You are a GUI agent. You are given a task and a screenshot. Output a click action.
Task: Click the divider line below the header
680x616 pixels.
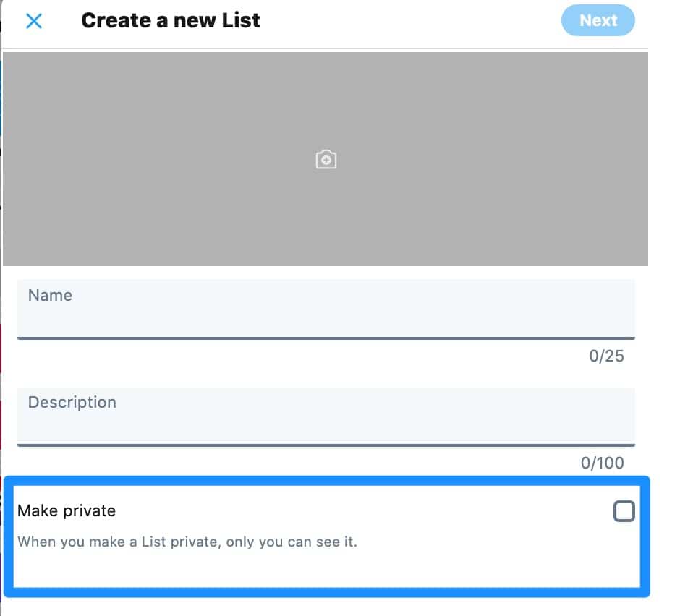click(x=326, y=48)
